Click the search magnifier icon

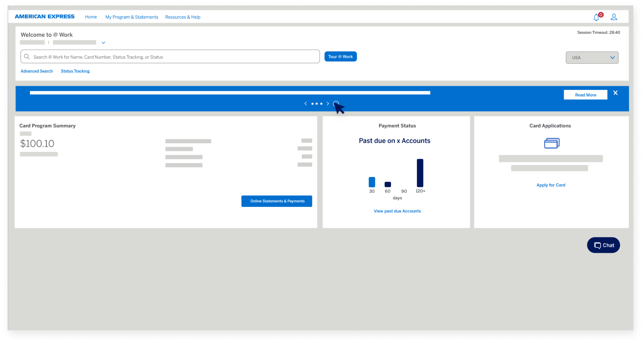[x=27, y=56]
